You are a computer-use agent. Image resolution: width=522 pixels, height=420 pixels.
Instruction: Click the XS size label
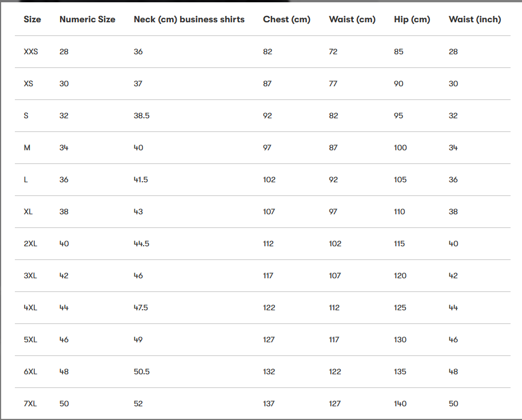(29, 83)
